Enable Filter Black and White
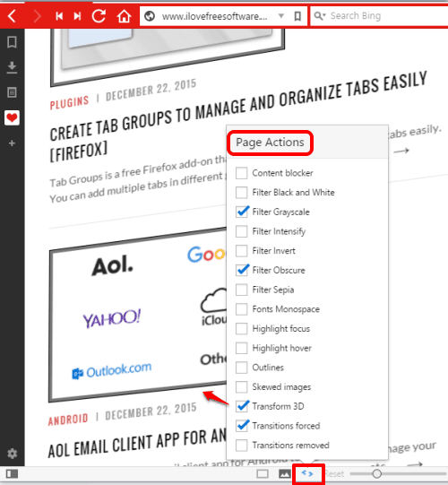The height and width of the screenshot is (485, 448). tap(241, 193)
